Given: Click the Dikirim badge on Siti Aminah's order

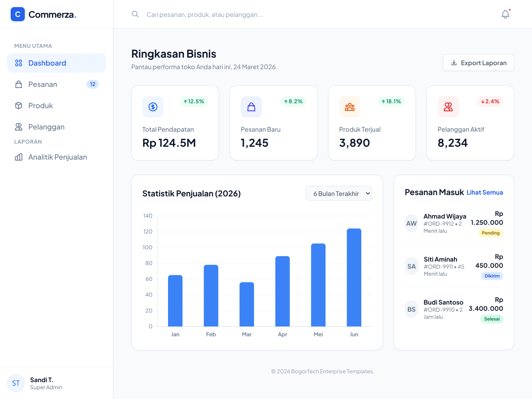Looking at the screenshot, I should coord(492,276).
